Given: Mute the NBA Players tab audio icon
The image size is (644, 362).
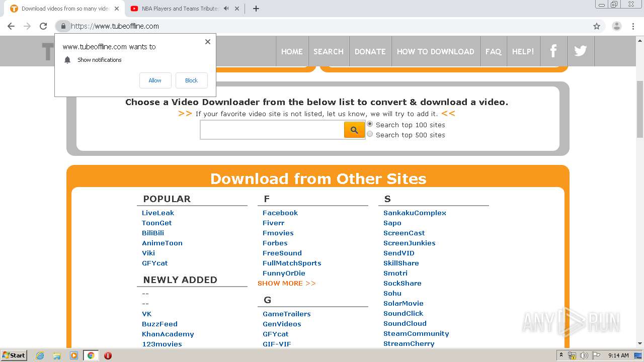Looking at the screenshot, I should (226, 9).
